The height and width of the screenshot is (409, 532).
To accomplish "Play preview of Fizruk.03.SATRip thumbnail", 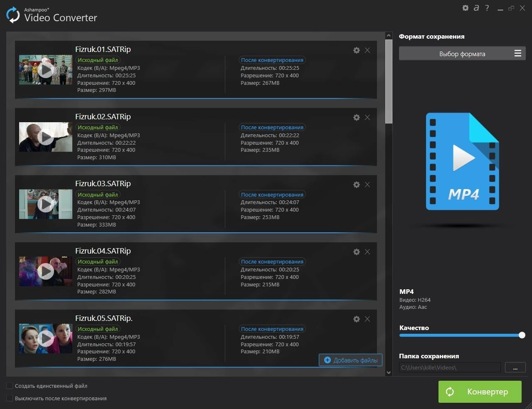I will [45, 204].
